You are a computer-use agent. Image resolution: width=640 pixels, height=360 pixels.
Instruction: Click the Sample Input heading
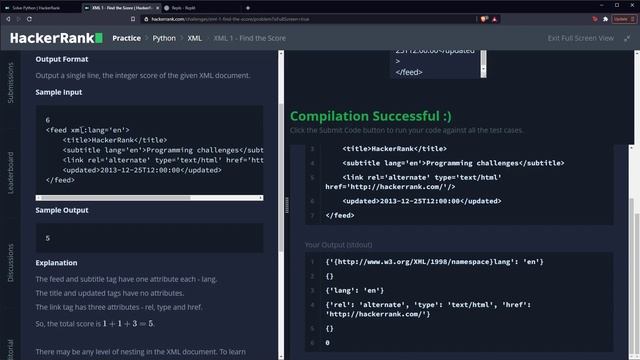click(x=59, y=92)
